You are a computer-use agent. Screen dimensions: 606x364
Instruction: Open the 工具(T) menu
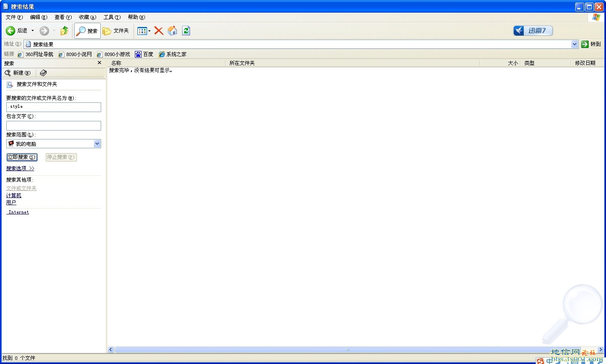(112, 17)
